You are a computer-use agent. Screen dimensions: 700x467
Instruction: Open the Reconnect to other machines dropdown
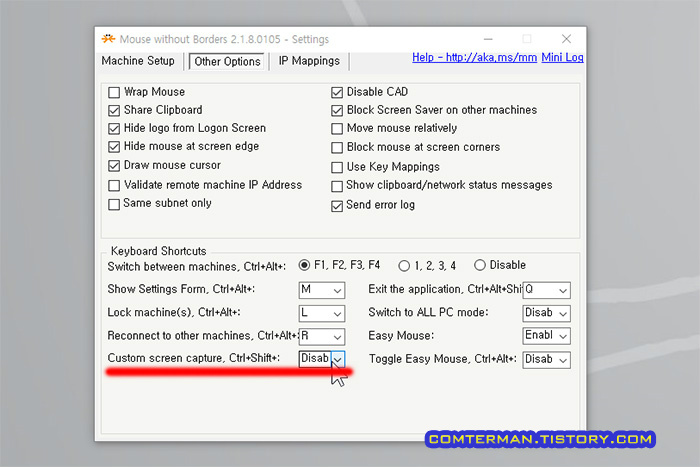(x=321, y=336)
